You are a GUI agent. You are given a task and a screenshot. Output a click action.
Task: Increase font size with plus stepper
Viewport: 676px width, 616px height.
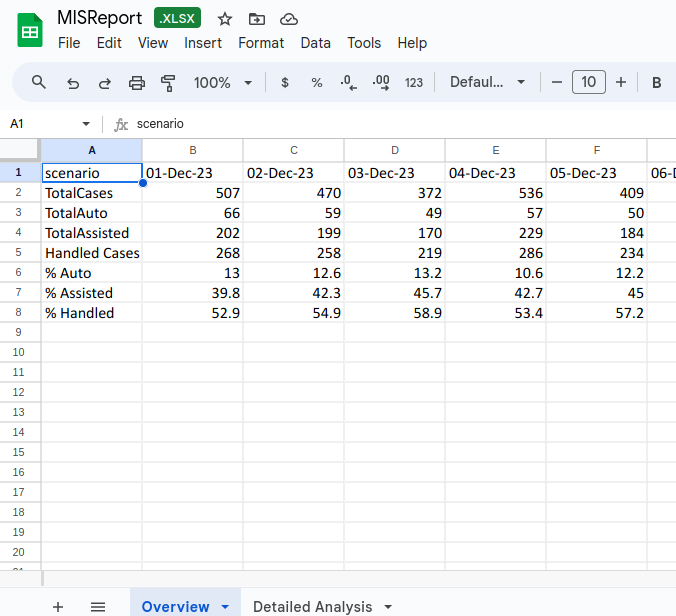point(621,83)
